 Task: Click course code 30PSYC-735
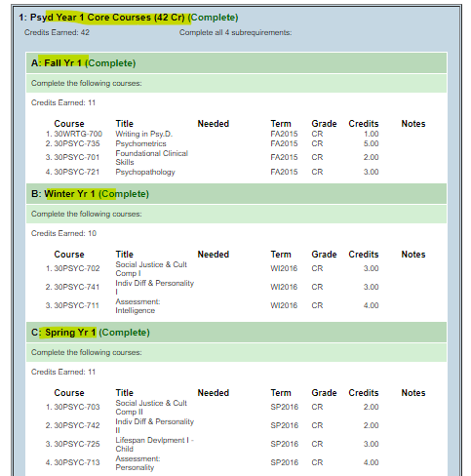(77, 143)
